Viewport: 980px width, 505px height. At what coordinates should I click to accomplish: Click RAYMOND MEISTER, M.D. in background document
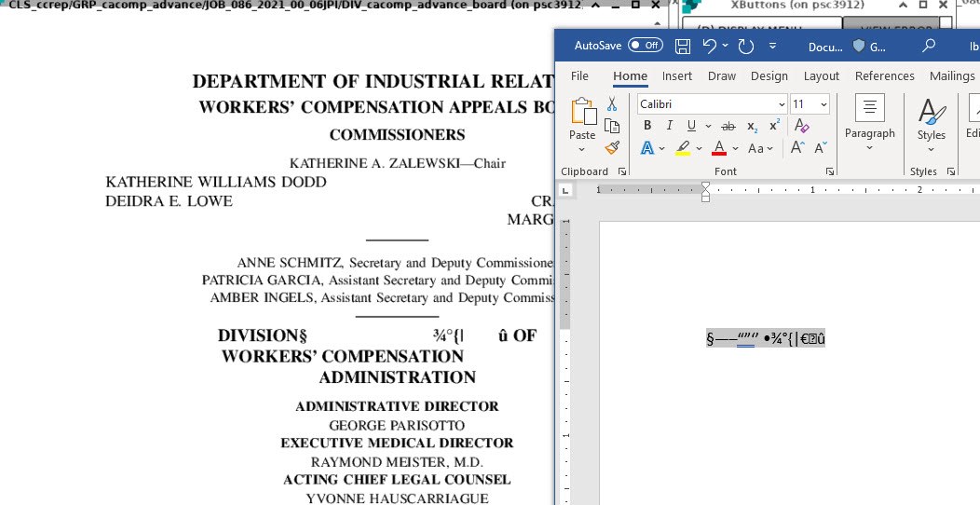(x=397, y=462)
